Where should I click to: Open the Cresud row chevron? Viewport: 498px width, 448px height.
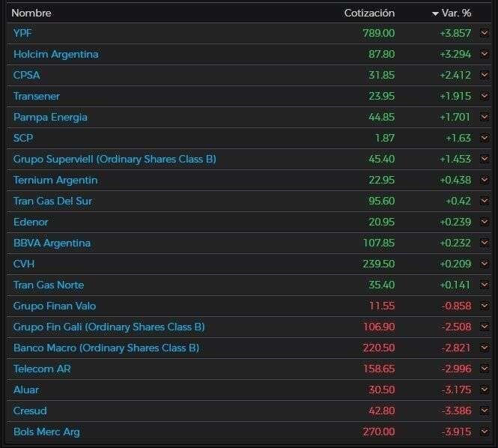point(485,411)
